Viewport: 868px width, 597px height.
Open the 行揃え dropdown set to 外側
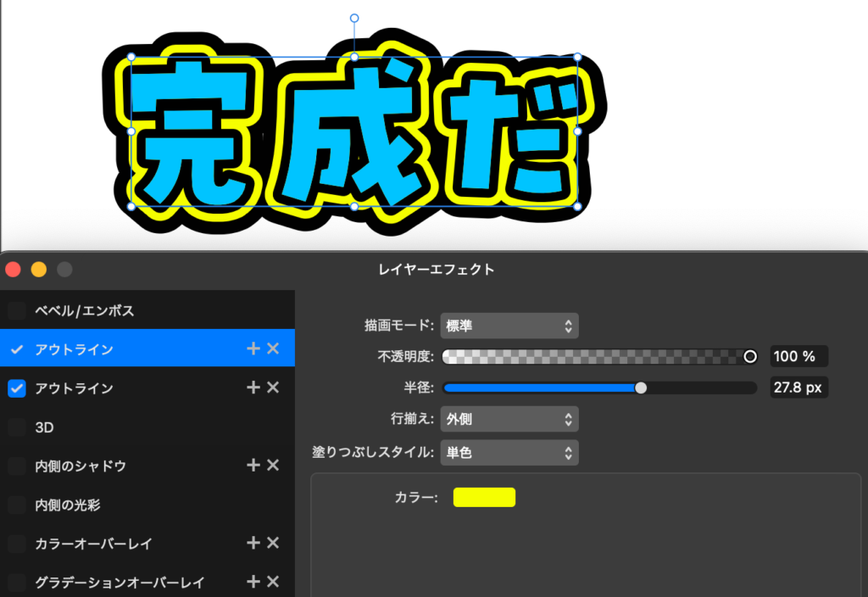509,419
